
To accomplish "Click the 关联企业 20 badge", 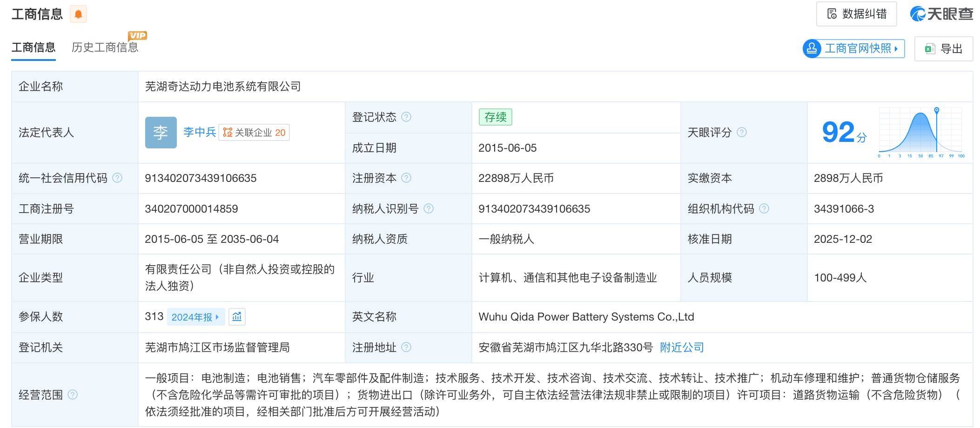I will tap(254, 133).
